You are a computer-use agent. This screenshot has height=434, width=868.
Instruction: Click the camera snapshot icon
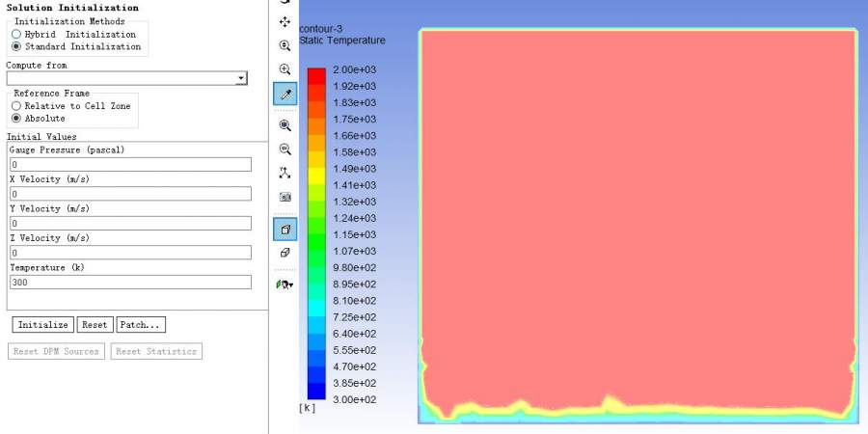click(285, 197)
